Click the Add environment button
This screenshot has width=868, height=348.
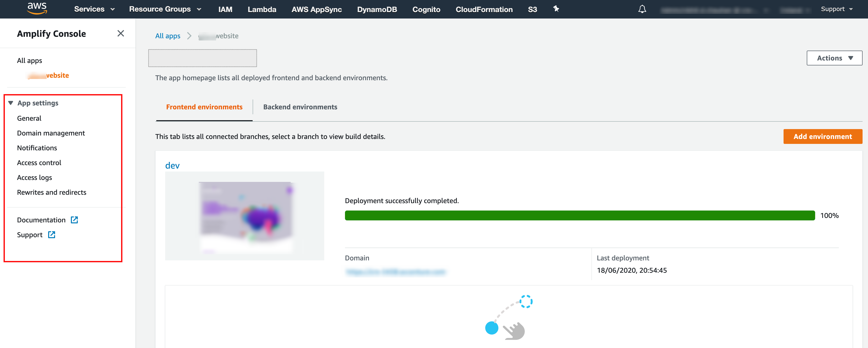(x=823, y=136)
